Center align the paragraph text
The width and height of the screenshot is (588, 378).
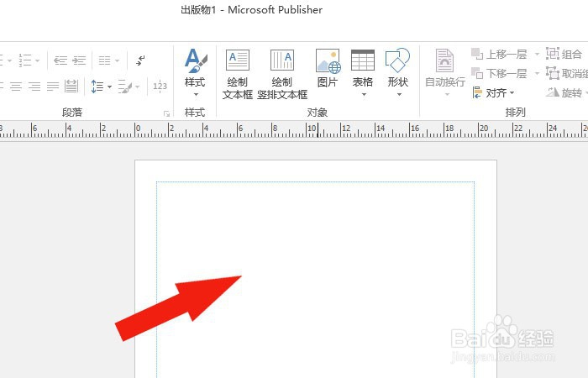[16, 87]
